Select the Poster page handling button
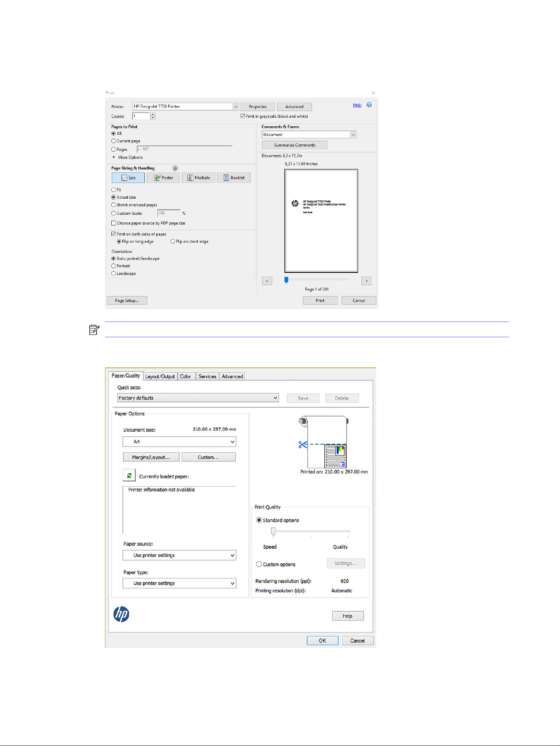 [x=163, y=177]
